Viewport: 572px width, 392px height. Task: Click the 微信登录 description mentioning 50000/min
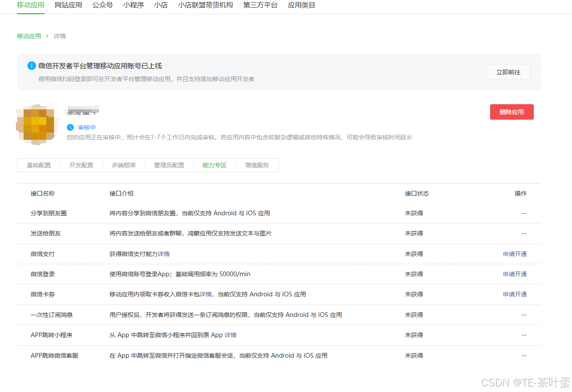pyautogui.click(x=180, y=274)
